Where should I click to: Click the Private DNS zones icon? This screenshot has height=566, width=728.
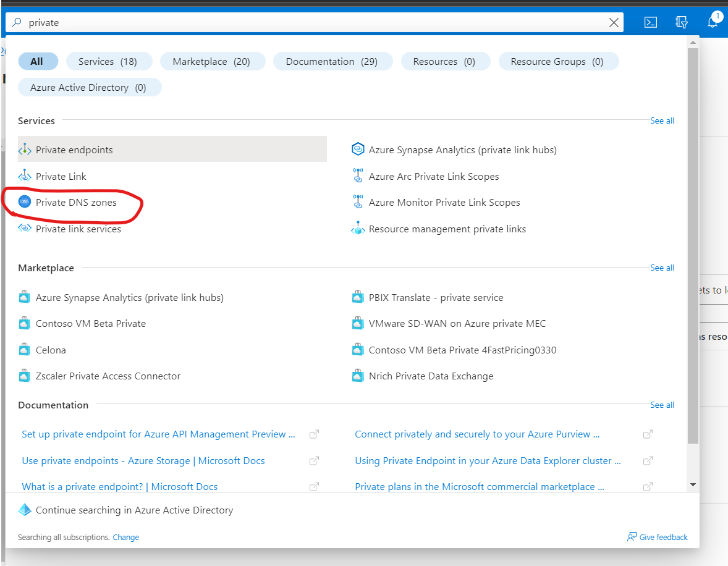25,202
